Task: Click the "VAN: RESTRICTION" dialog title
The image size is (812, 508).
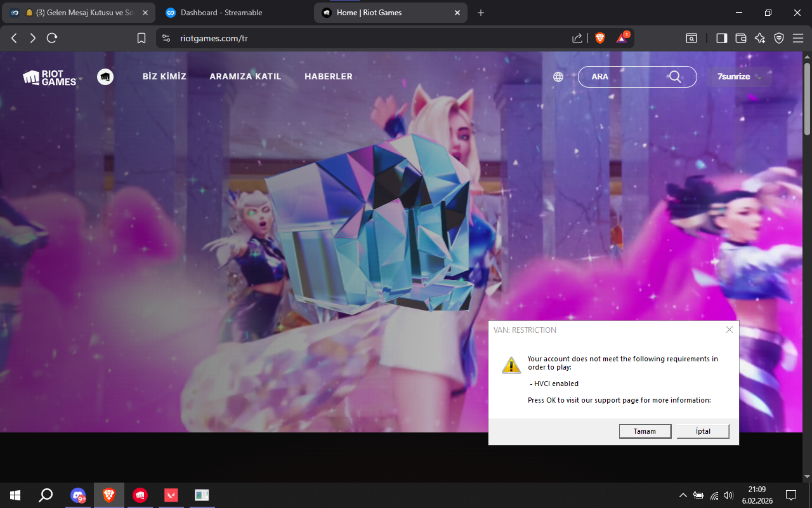Action: (x=525, y=330)
